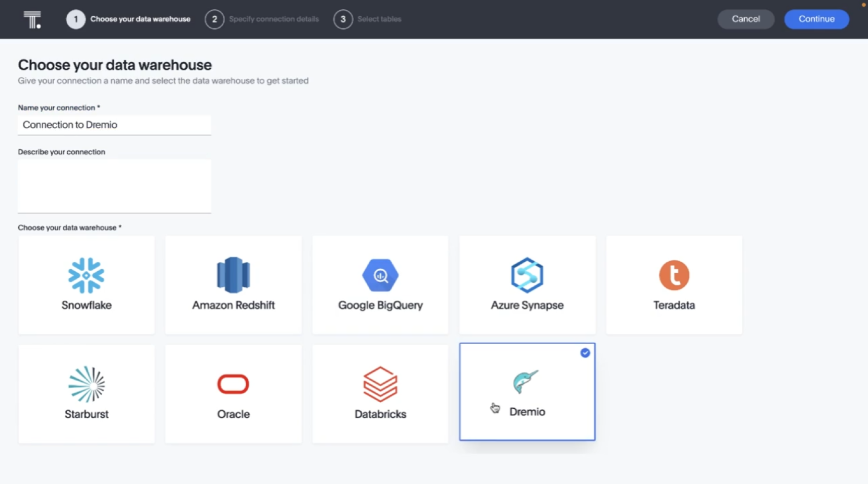Continue to the next step
The height and width of the screenshot is (484, 868).
(816, 19)
